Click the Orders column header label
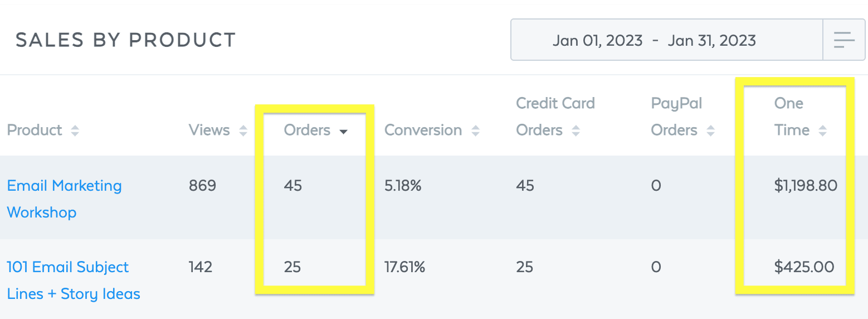The image size is (868, 319). point(307,130)
